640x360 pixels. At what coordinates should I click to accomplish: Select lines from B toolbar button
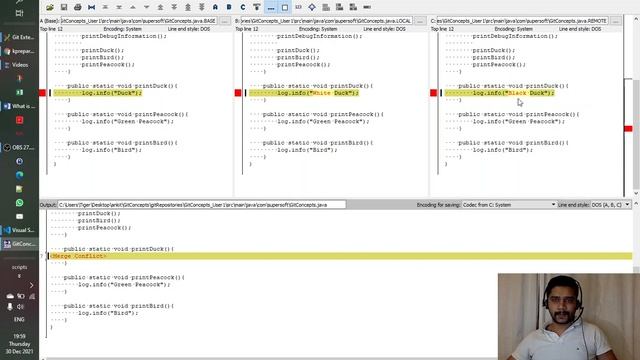click(229, 7)
